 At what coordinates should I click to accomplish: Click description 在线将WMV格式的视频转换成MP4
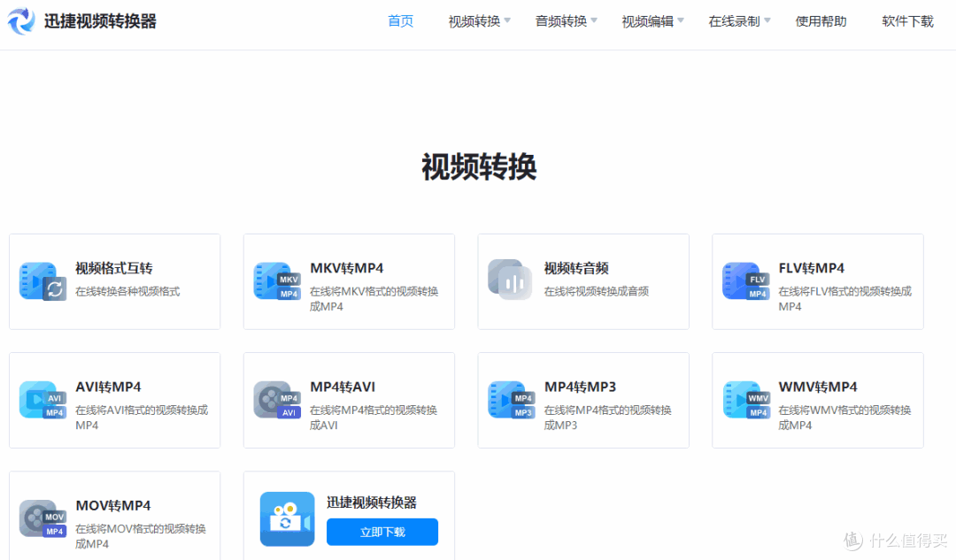(x=844, y=418)
